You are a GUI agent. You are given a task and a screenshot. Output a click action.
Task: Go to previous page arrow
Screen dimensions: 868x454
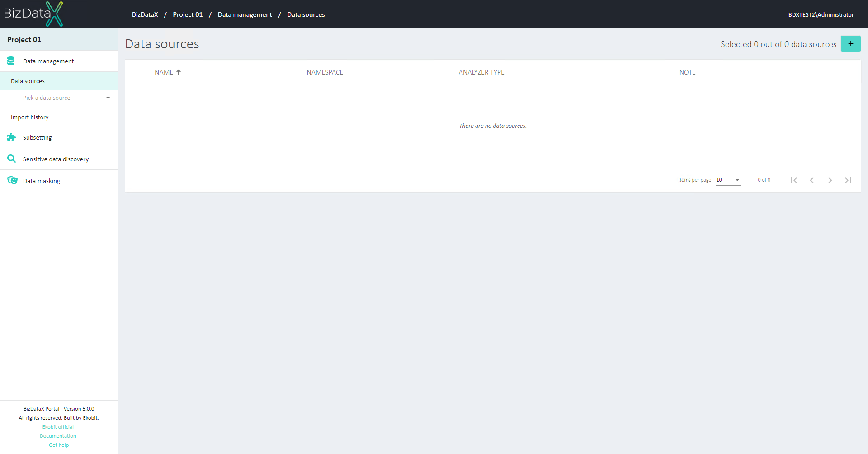click(x=812, y=180)
